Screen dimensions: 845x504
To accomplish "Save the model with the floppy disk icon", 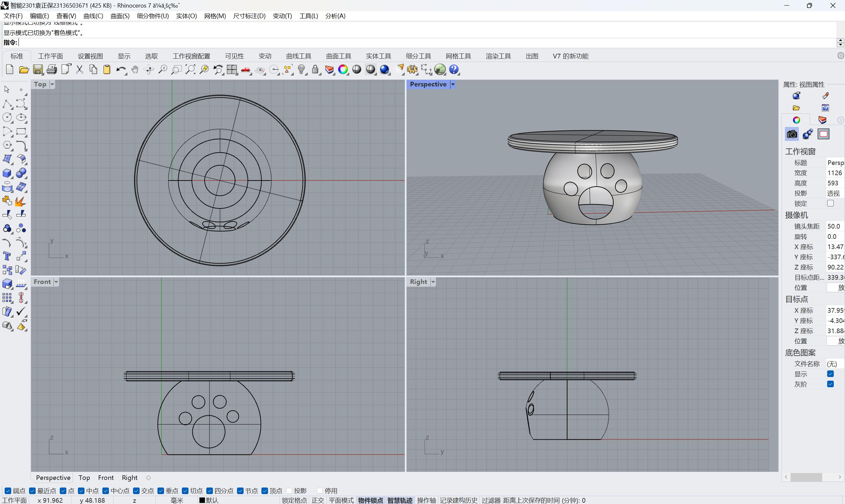I will pyautogui.click(x=38, y=70).
